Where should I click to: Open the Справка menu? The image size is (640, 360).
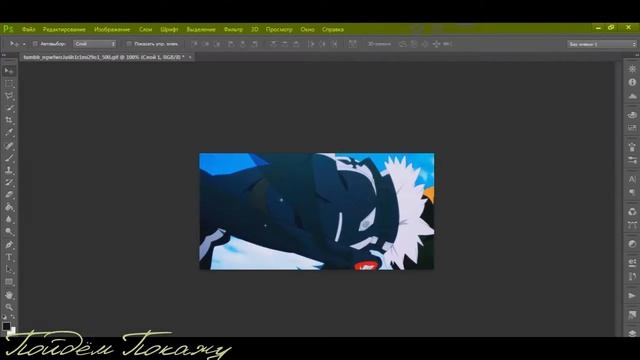point(333,29)
